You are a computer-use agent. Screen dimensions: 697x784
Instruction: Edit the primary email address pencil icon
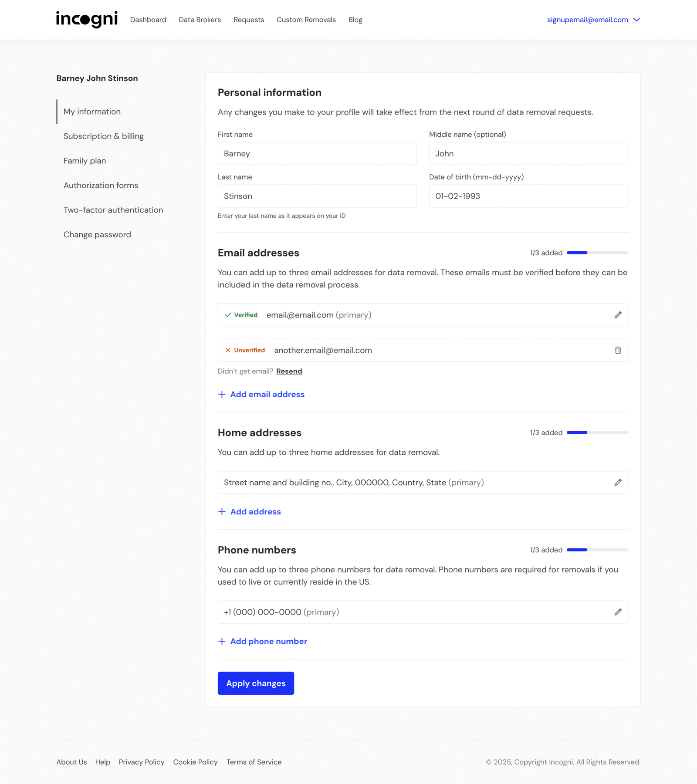pyautogui.click(x=618, y=315)
